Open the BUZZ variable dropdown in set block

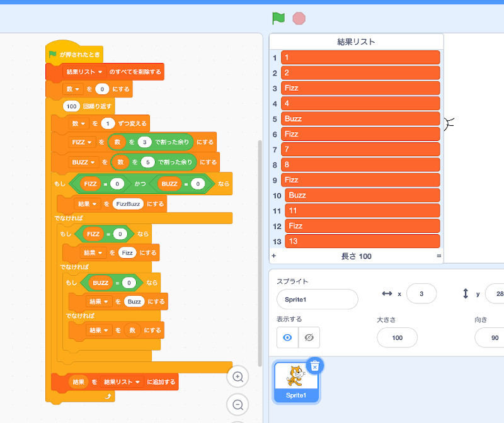[93, 162]
